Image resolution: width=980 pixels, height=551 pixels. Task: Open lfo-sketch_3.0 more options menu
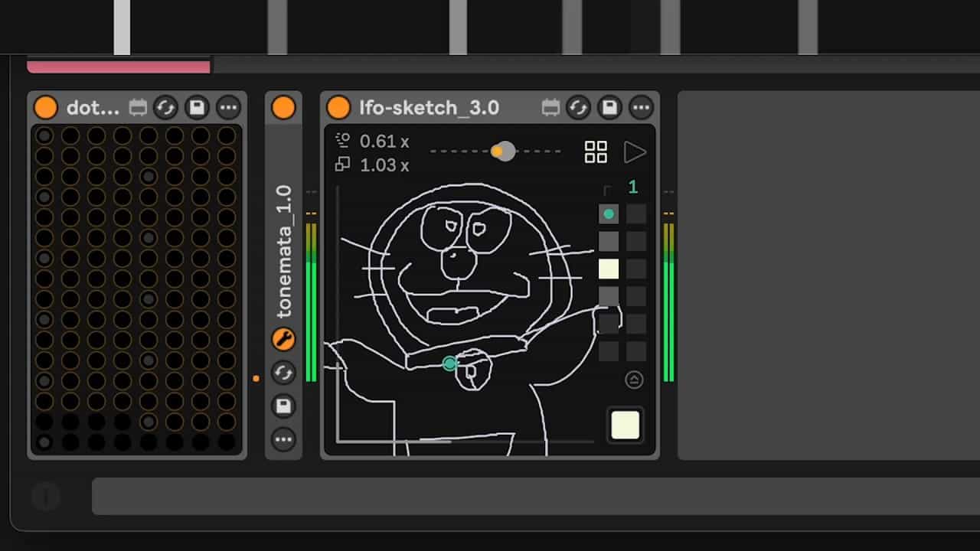tap(641, 108)
